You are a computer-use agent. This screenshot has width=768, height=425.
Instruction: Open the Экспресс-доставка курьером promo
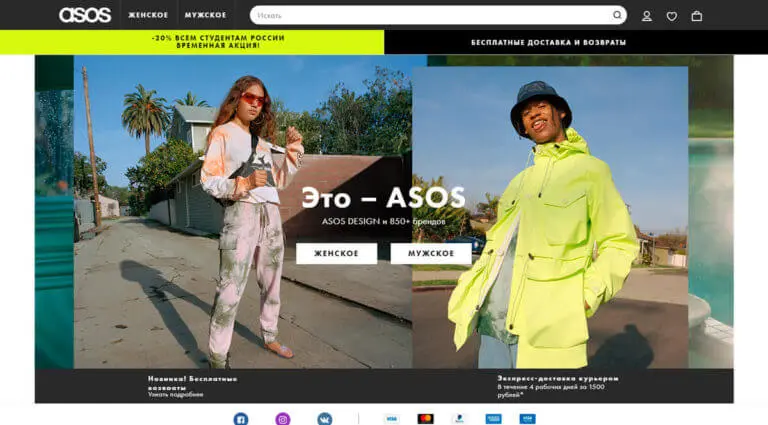click(558, 386)
